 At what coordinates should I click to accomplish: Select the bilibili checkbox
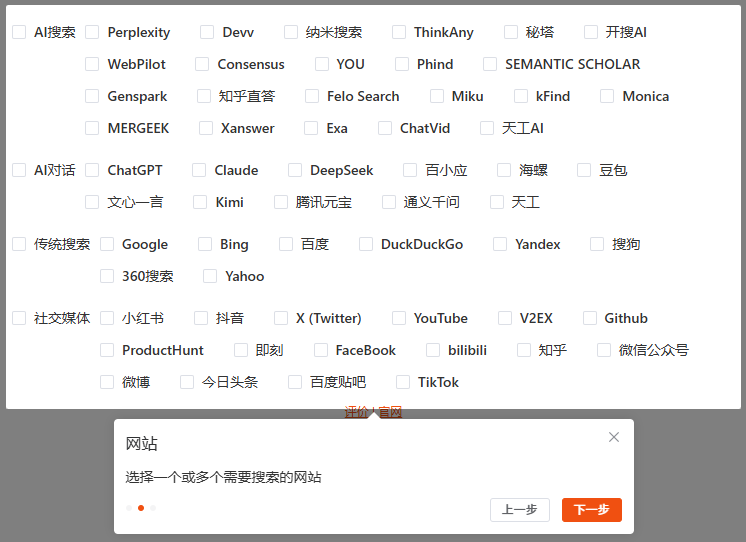pyautogui.click(x=433, y=350)
